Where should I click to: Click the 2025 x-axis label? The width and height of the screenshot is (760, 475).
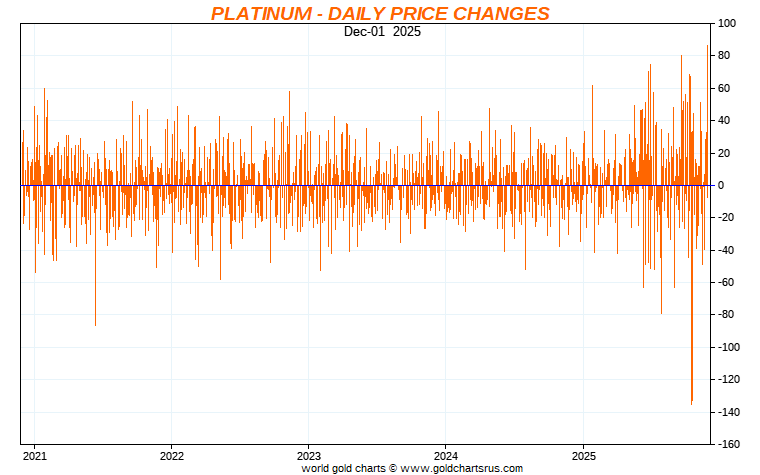pos(584,456)
